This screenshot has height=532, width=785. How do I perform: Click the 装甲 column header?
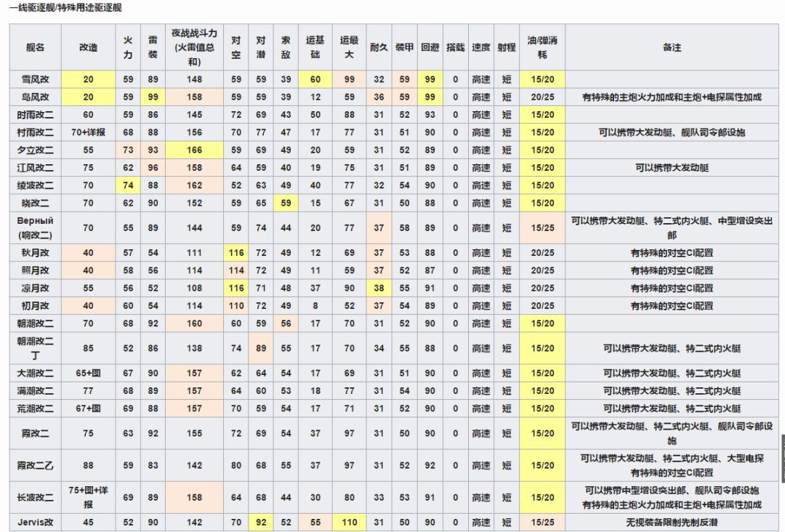[x=405, y=47]
